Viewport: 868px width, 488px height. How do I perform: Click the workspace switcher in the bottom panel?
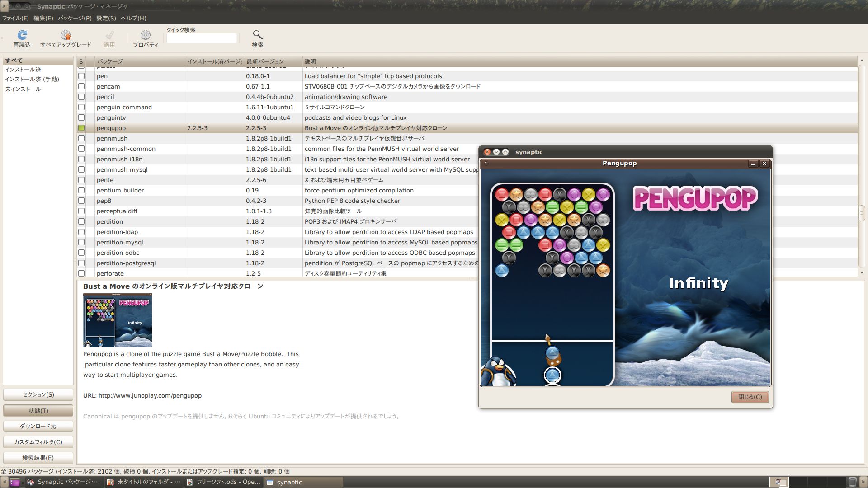pos(807,482)
